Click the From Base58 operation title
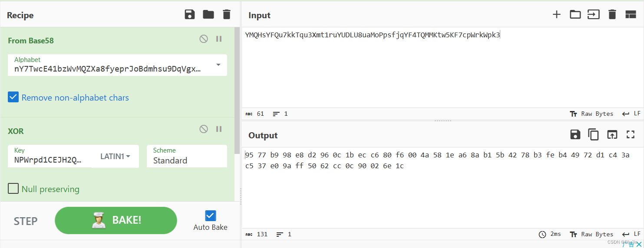 [x=31, y=41]
